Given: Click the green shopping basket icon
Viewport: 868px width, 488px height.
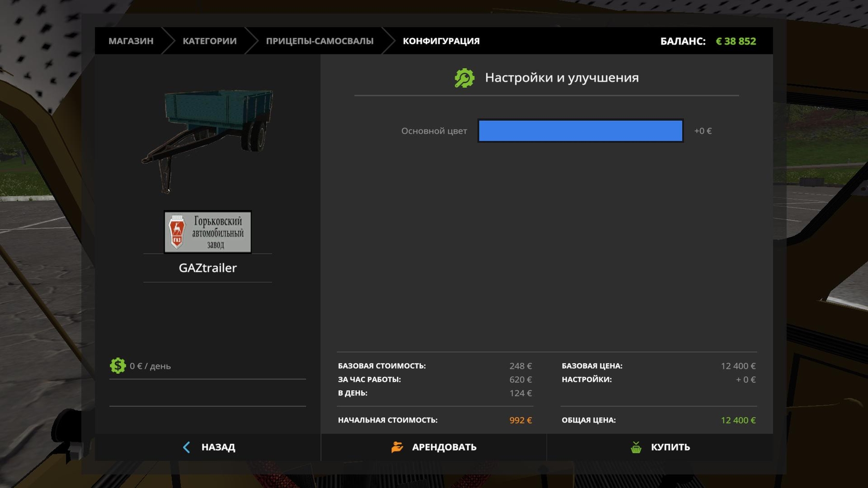Looking at the screenshot, I should [x=636, y=448].
